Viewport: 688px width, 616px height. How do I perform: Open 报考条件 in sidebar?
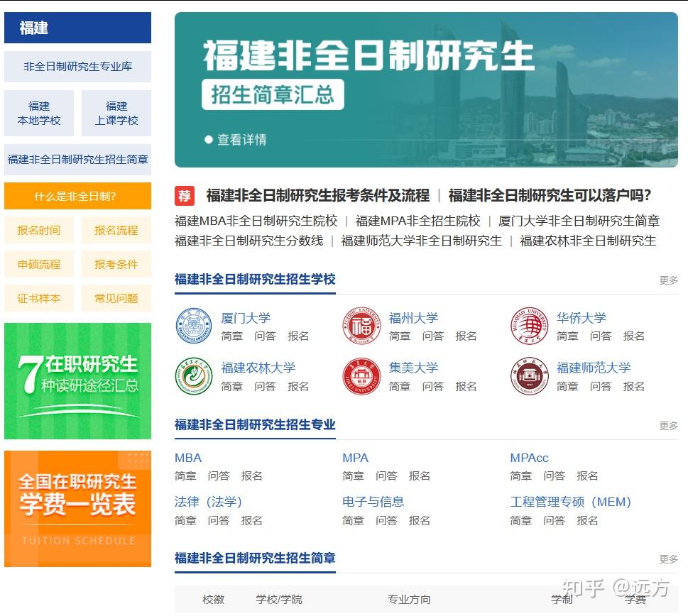(116, 265)
